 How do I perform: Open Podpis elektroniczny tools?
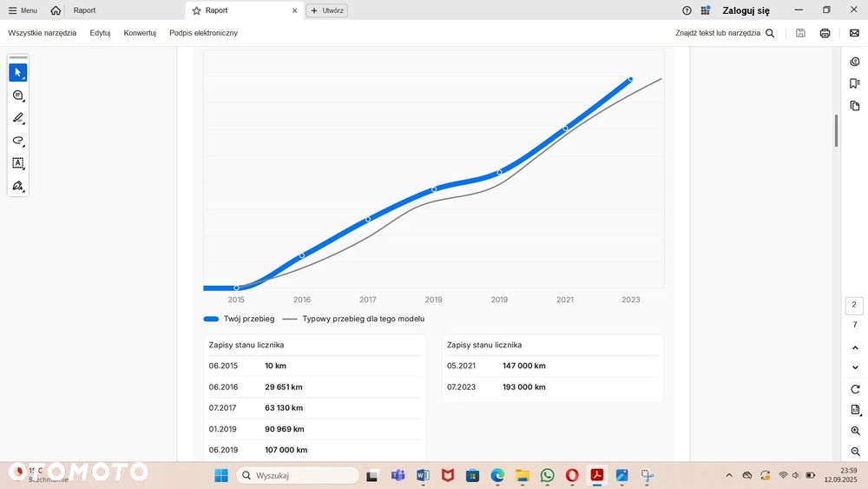(x=203, y=33)
